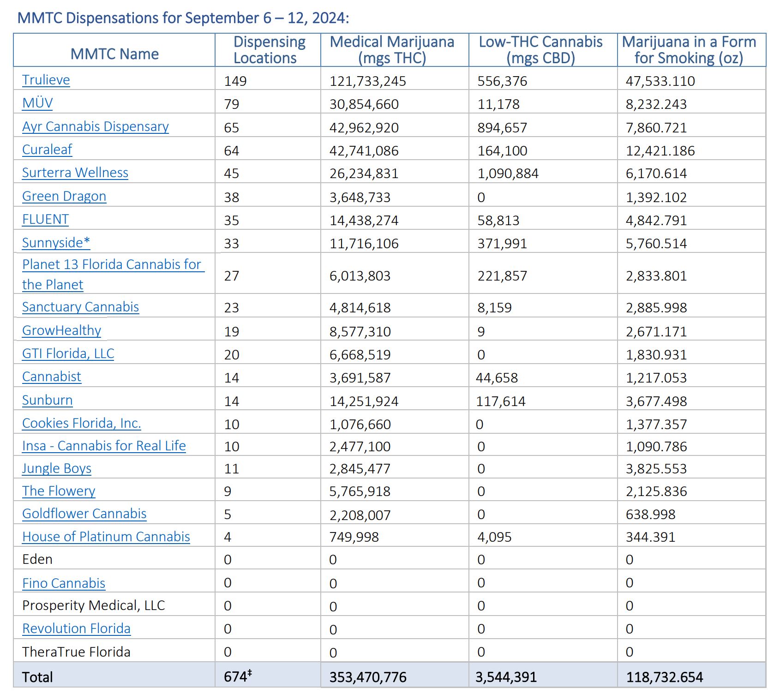This screenshot has width=780, height=700.
Task: Open the Surterra Wellness link
Action: 75,173
